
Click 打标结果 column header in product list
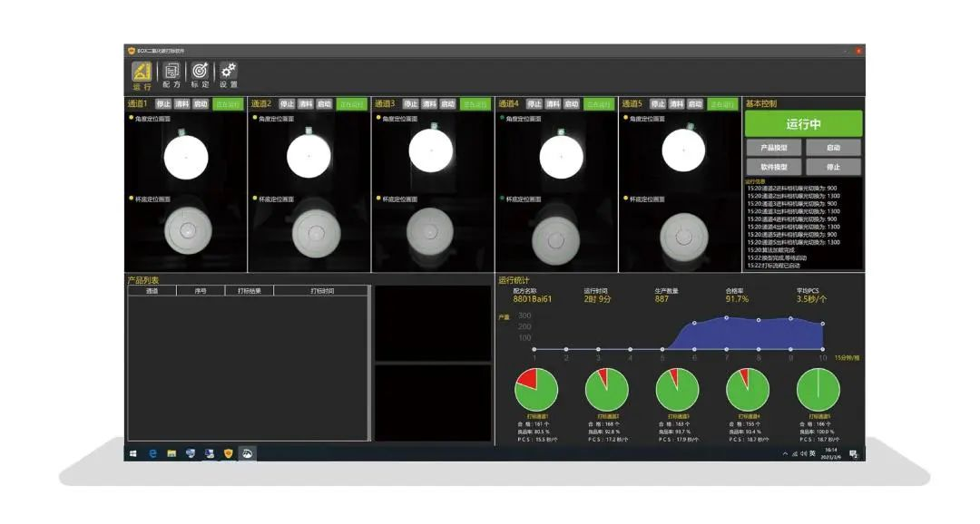coord(249,291)
